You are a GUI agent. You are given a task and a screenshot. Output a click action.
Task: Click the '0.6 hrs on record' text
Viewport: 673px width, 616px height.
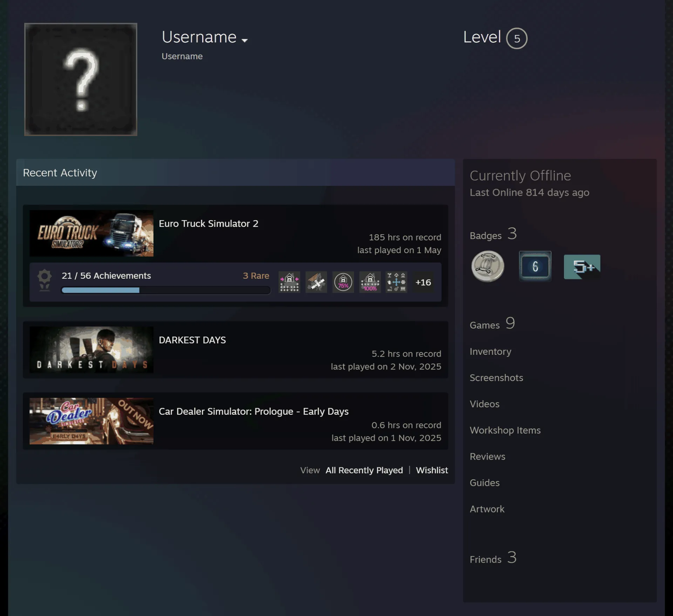(x=406, y=425)
